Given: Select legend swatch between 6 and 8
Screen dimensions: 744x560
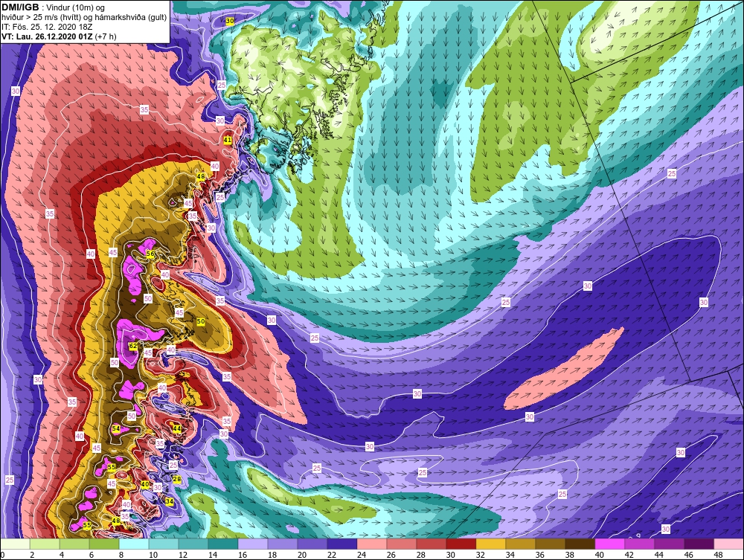Looking at the screenshot, I should point(104,544).
